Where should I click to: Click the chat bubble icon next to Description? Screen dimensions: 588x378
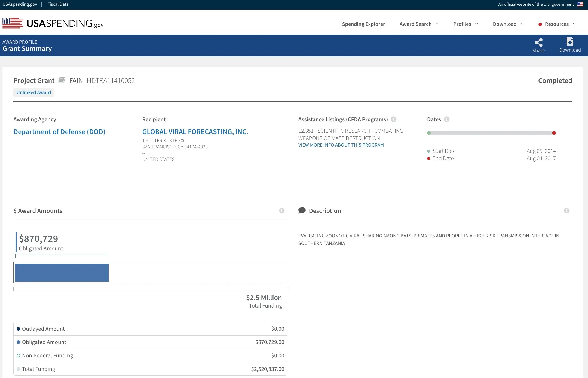tap(302, 210)
